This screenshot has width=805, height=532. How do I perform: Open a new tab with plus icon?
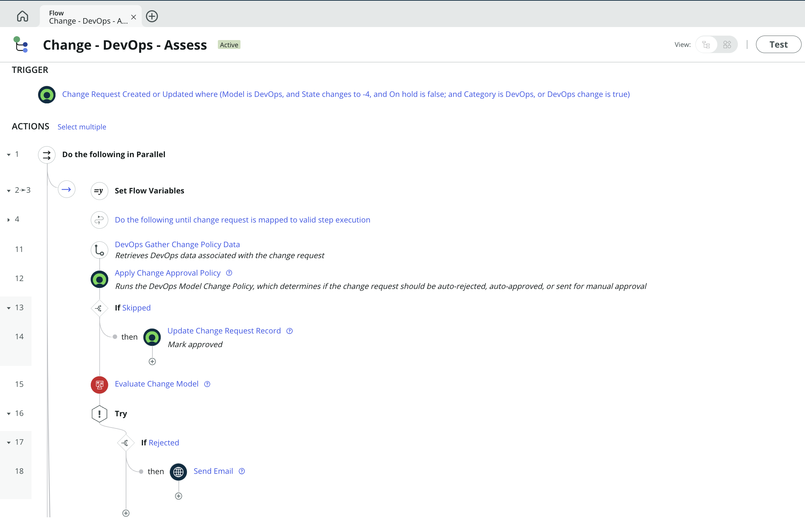(152, 16)
